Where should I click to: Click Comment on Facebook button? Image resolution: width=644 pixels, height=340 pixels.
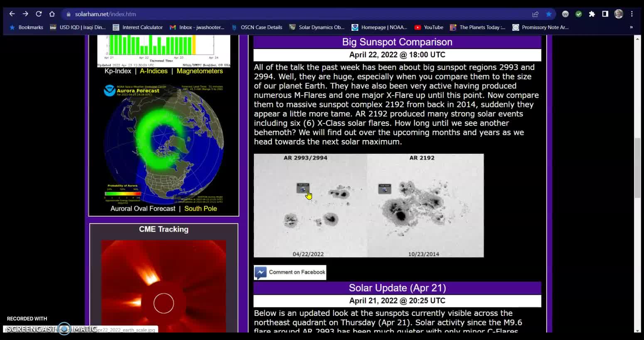click(x=290, y=272)
